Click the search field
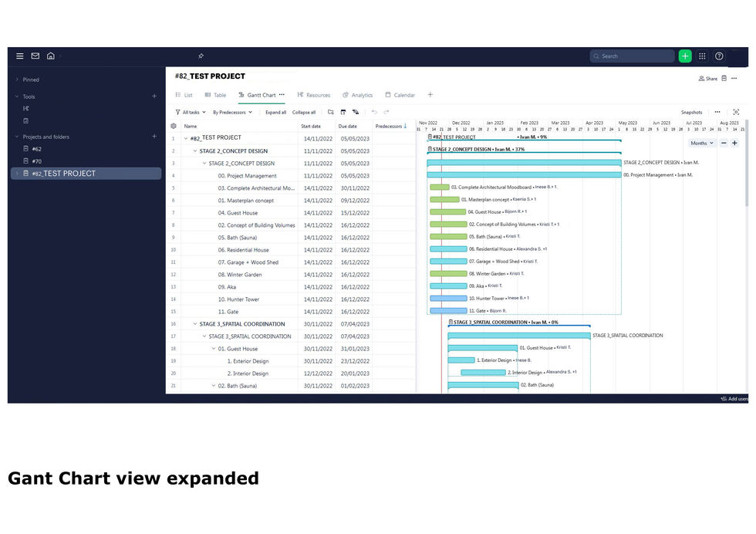Screen dimensions: 756x534 point(632,56)
